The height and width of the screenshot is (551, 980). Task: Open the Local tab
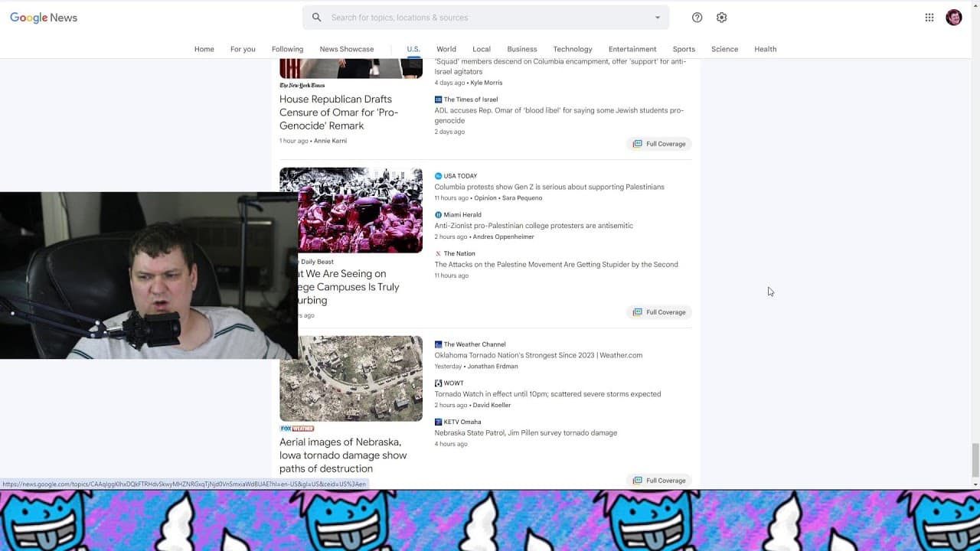pyautogui.click(x=482, y=49)
